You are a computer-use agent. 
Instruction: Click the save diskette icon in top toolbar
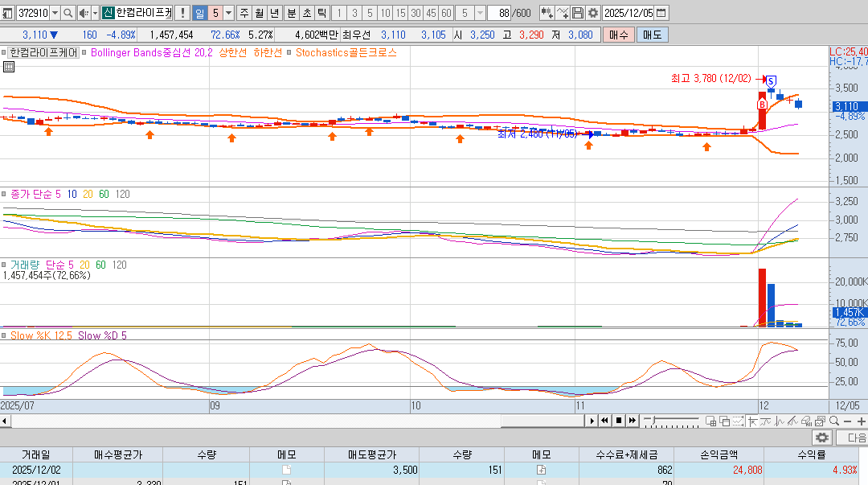(x=577, y=13)
